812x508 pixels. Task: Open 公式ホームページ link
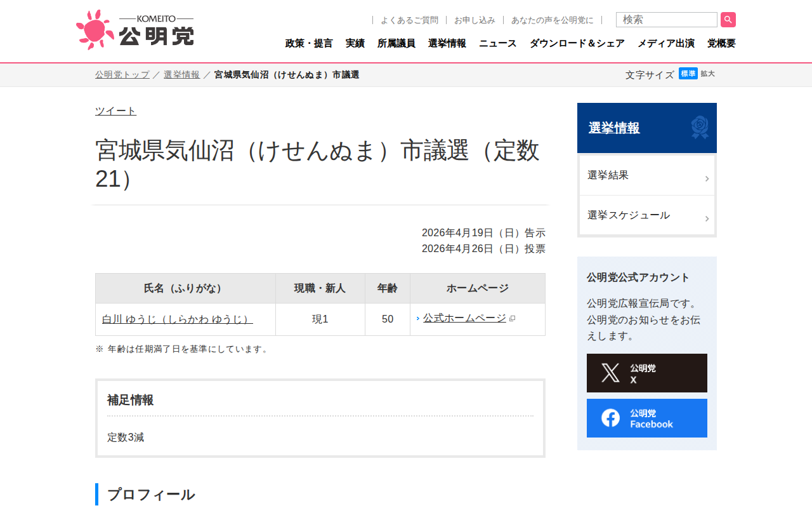464,318
